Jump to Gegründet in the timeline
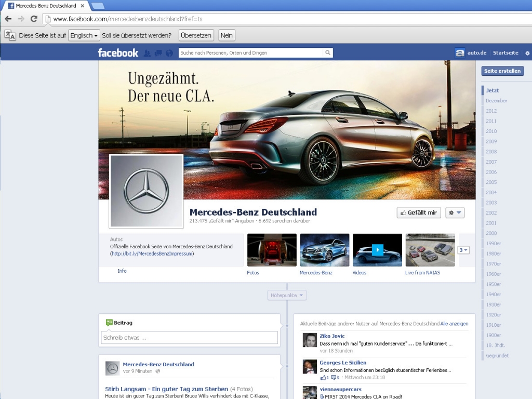 (497, 355)
